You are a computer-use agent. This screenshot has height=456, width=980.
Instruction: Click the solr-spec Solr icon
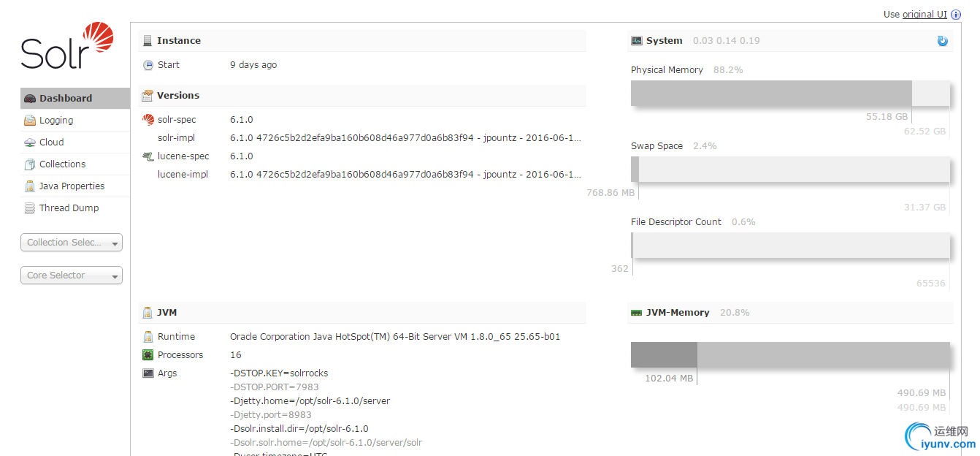tap(148, 120)
